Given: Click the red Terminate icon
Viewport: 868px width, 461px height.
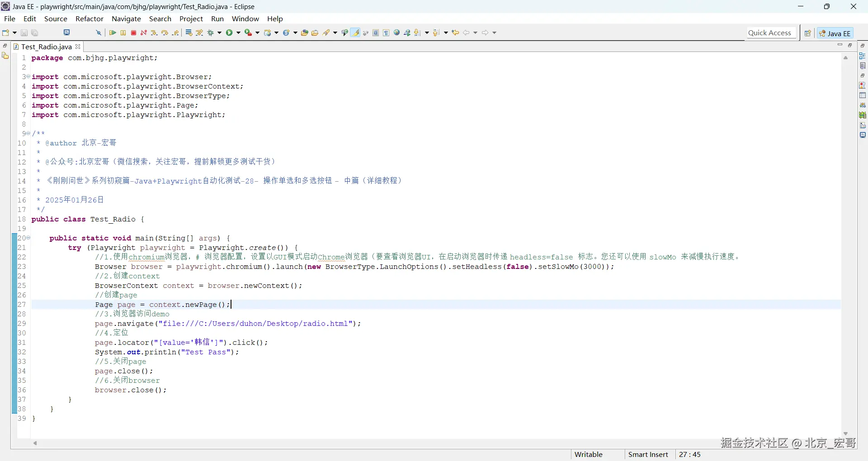Looking at the screenshot, I should [x=133, y=33].
